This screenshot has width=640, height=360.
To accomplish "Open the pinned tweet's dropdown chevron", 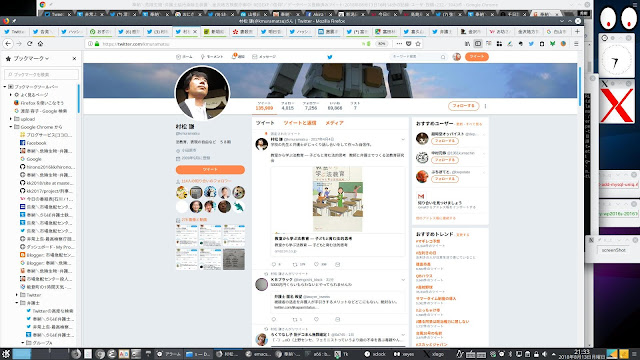I will coord(403,140).
